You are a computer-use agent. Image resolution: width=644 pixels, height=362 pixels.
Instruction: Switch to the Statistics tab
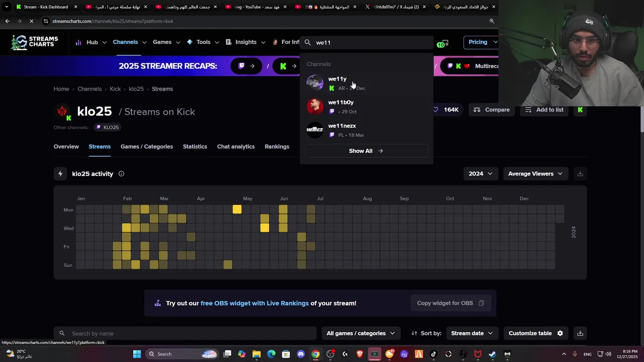[x=195, y=147]
